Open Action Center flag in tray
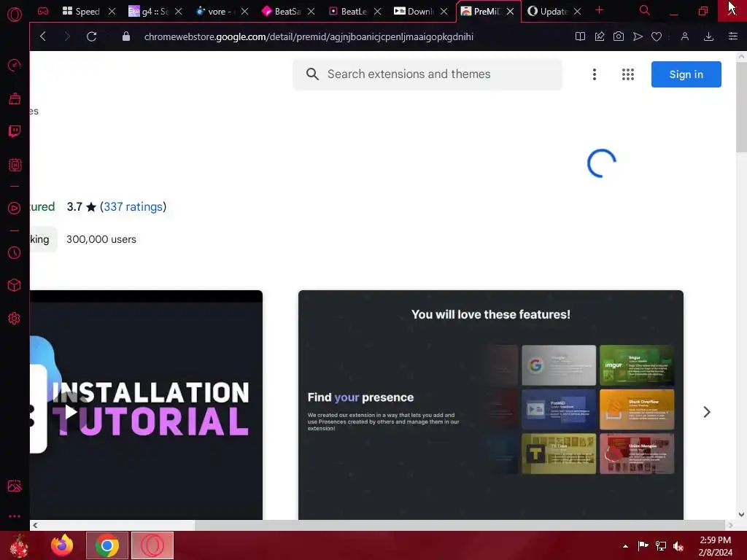 click(643, 546)
